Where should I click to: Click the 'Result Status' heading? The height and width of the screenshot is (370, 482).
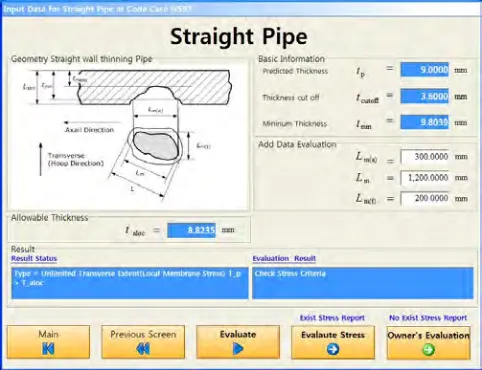[x=34, y=258]
